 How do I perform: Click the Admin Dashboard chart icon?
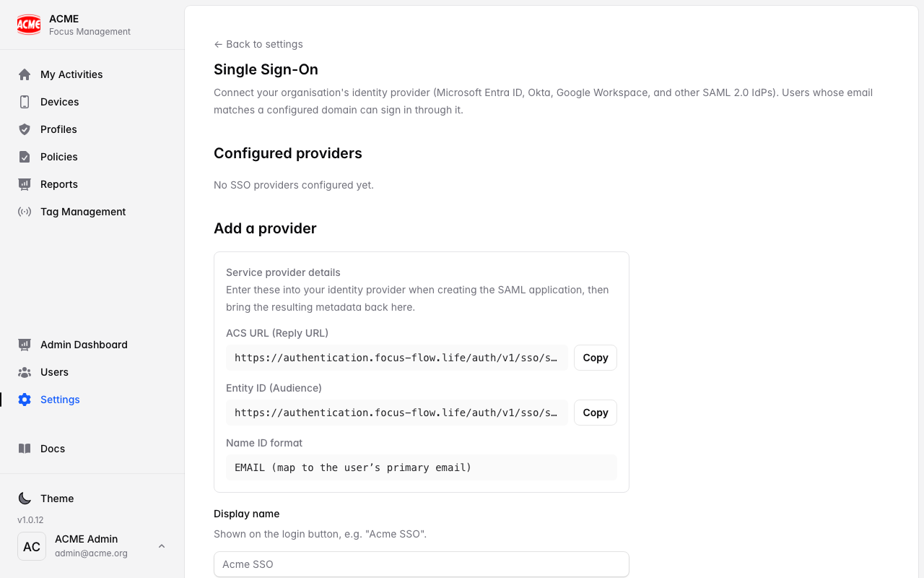pos(25,345)
